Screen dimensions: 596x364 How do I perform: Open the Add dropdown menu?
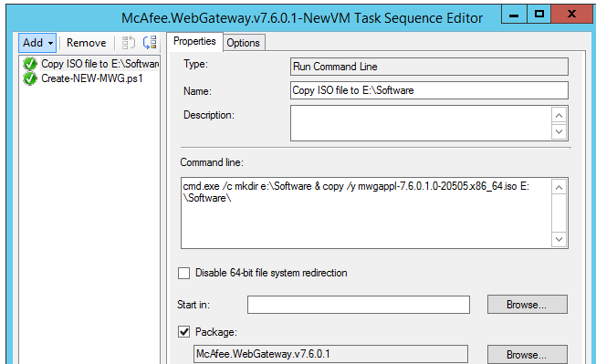point(37,43)
